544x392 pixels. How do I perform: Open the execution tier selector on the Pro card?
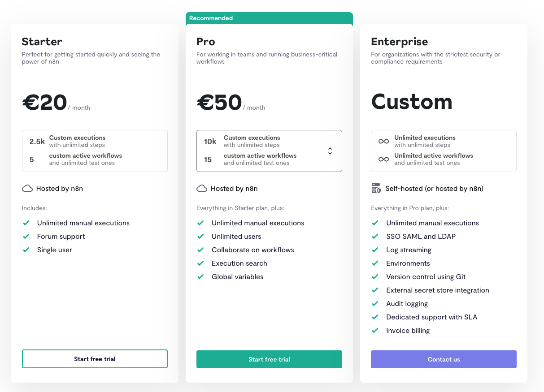330,151
